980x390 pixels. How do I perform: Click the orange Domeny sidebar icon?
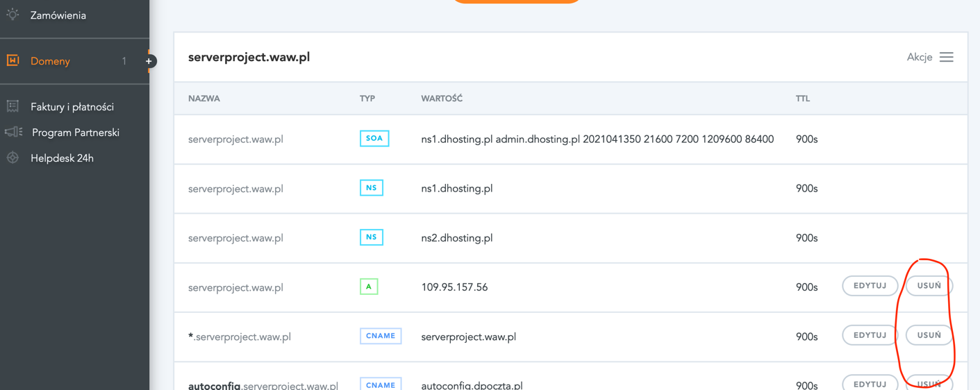(13, 61)
